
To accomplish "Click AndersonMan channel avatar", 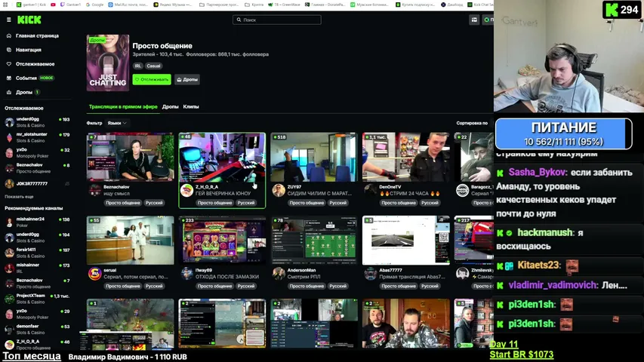I will pos(279,274).
